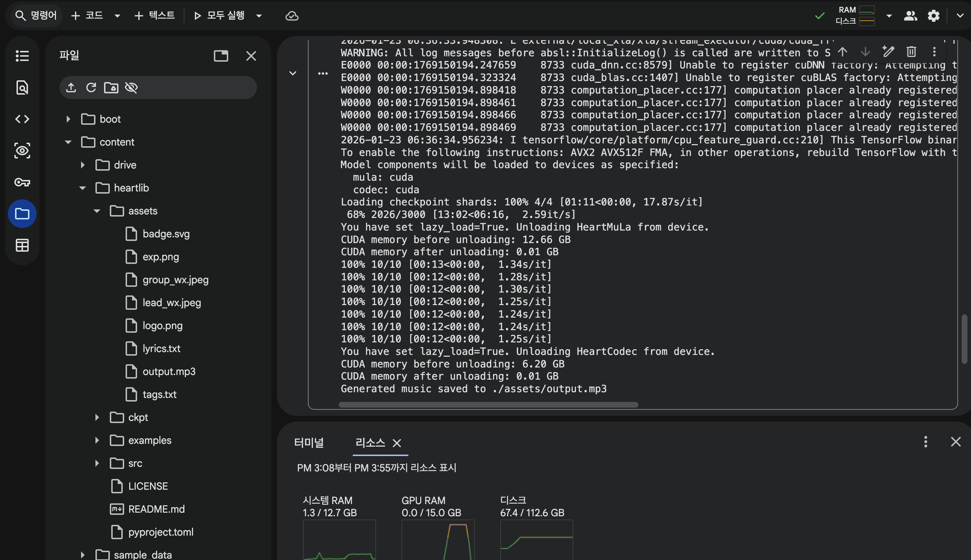The image size is (971, 560).
Task: Toggle hidden files visibility eye icon
Action: pyautogui.click(x=131, y=87)
